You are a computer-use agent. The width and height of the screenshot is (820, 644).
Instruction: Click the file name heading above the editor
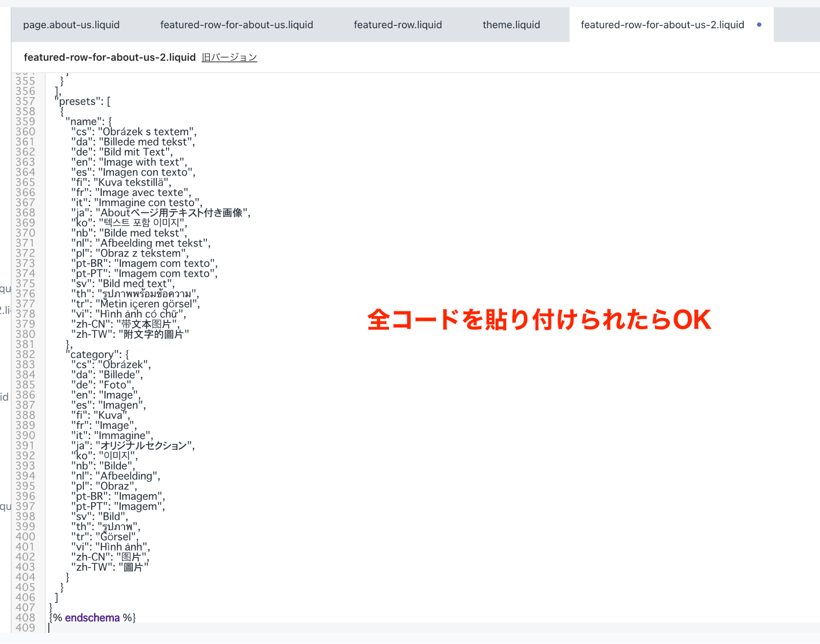pyautogui.click(x=110, y=57)
